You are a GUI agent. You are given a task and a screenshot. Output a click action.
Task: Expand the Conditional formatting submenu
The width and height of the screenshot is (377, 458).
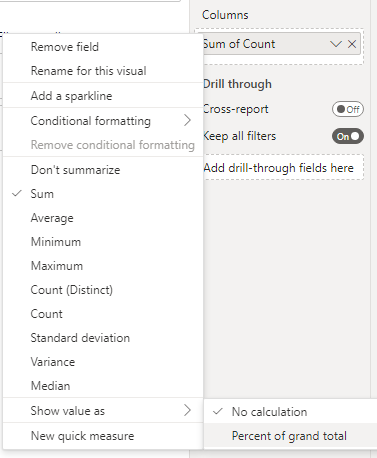point(103,121)
